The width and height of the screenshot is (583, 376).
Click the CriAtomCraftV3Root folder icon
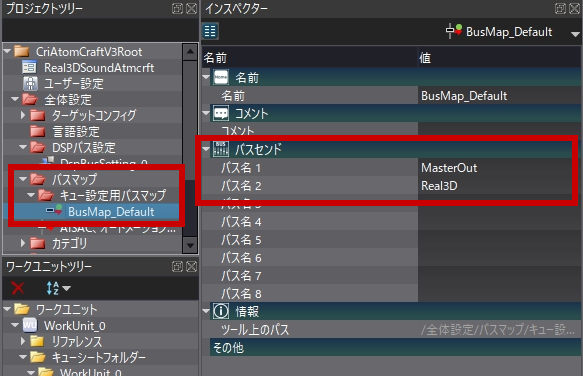tap(22, 51)
